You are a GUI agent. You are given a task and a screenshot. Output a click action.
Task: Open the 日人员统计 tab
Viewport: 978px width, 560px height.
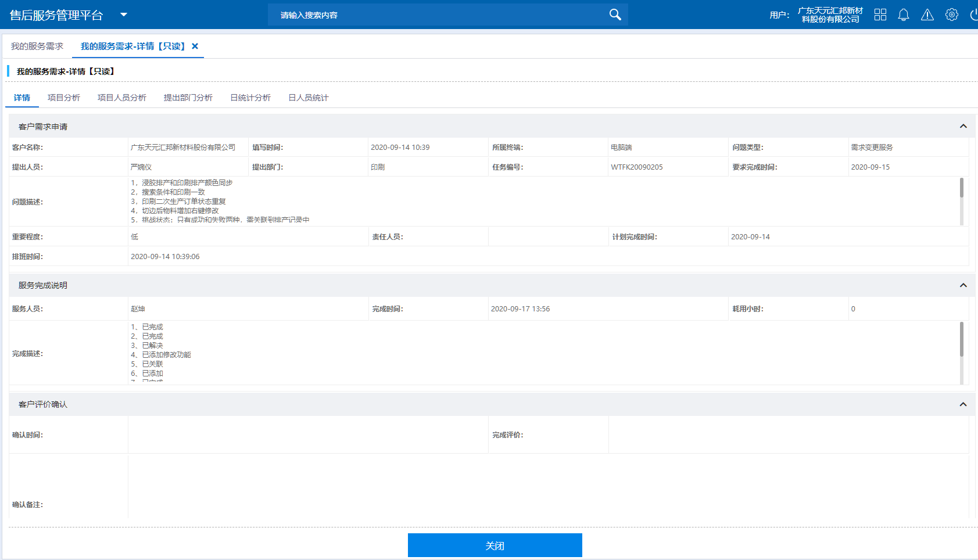point(309,98)
